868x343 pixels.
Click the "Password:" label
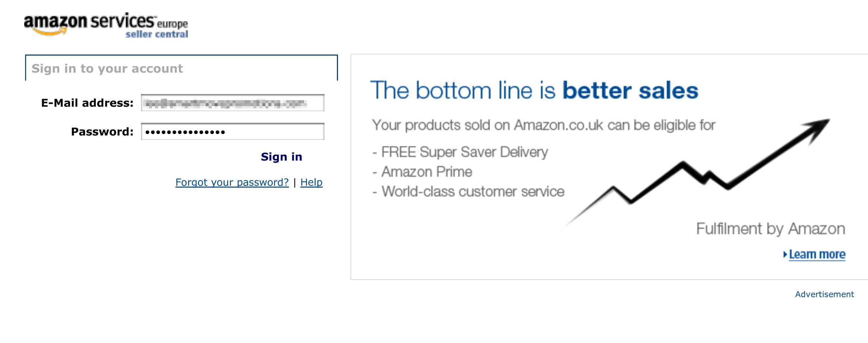pos(102,132)
